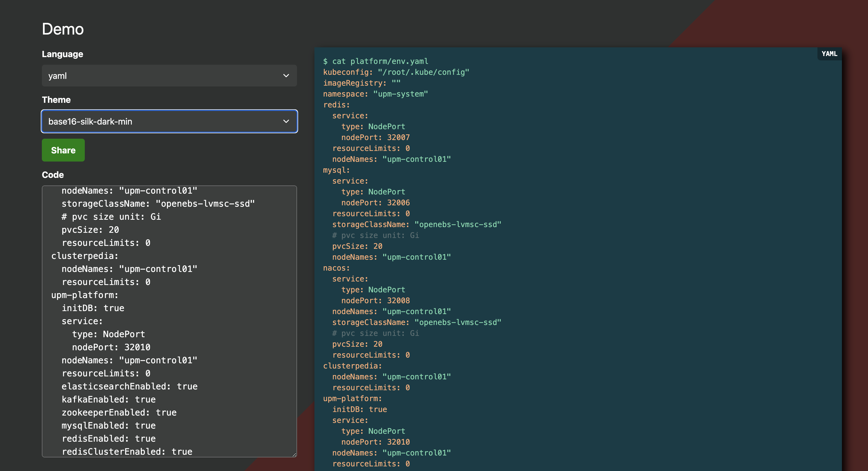868x471 pixels.
Task: Click 'redisEnabled: true' in Code textarea
Action: pyautogui.click(x=108, y=439)
